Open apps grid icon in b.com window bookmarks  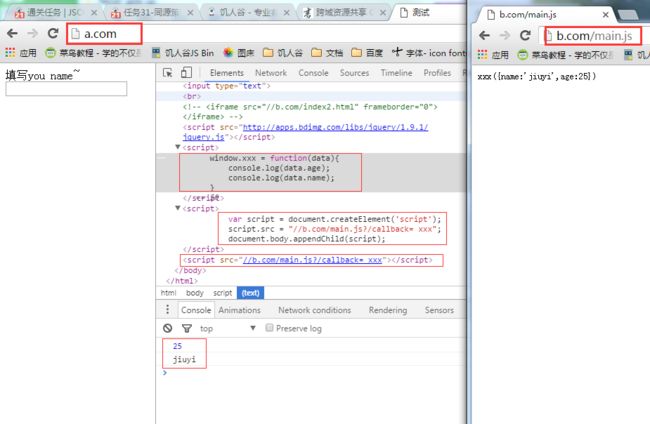click(x=482, y=54)
